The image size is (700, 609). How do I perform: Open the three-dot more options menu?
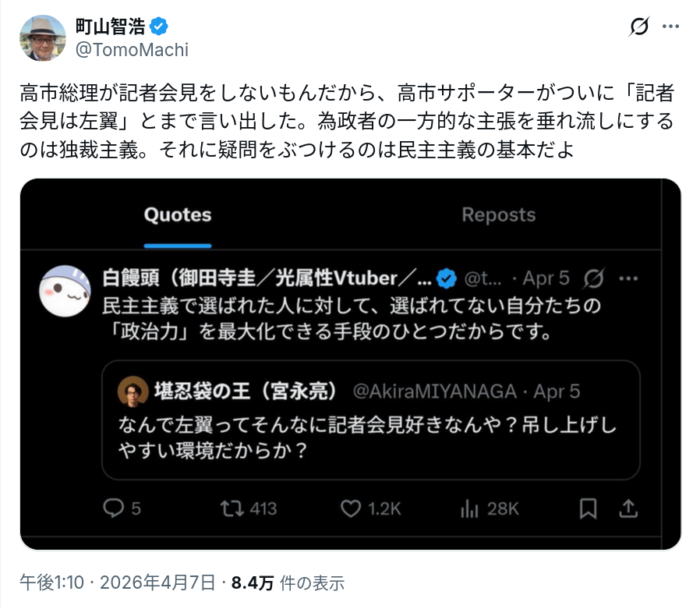pos(670,28)
